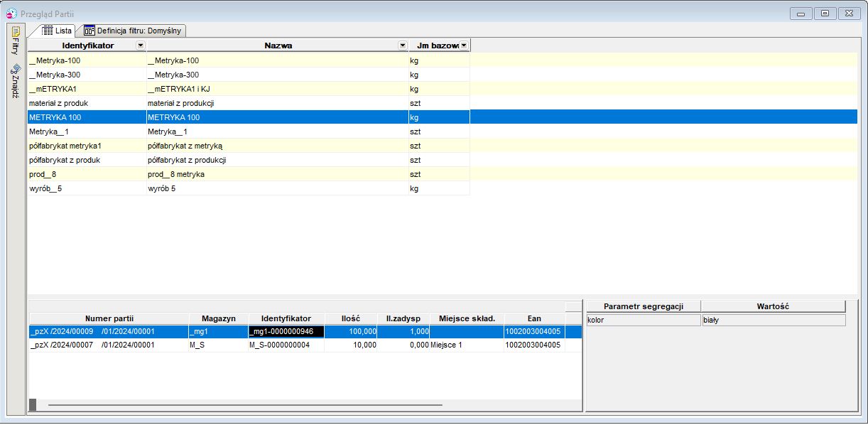The image size is (868, 425).
Task: Click the name cell prod__8 metryka
Action: (x=277, y=174)
